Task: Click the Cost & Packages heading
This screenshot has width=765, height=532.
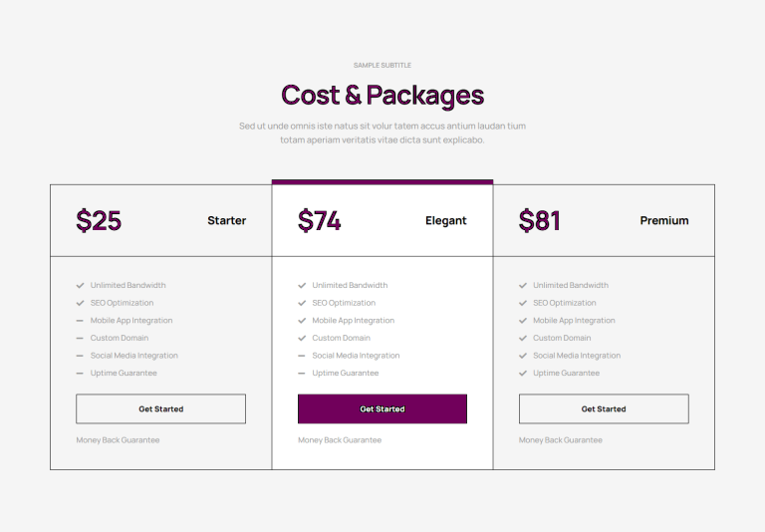Action: coord(382,96)
